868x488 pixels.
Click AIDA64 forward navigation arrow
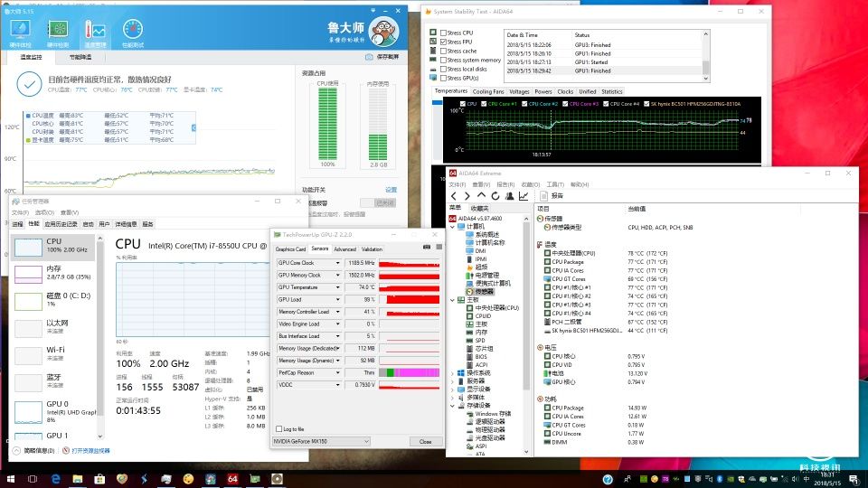click(467, 196)
